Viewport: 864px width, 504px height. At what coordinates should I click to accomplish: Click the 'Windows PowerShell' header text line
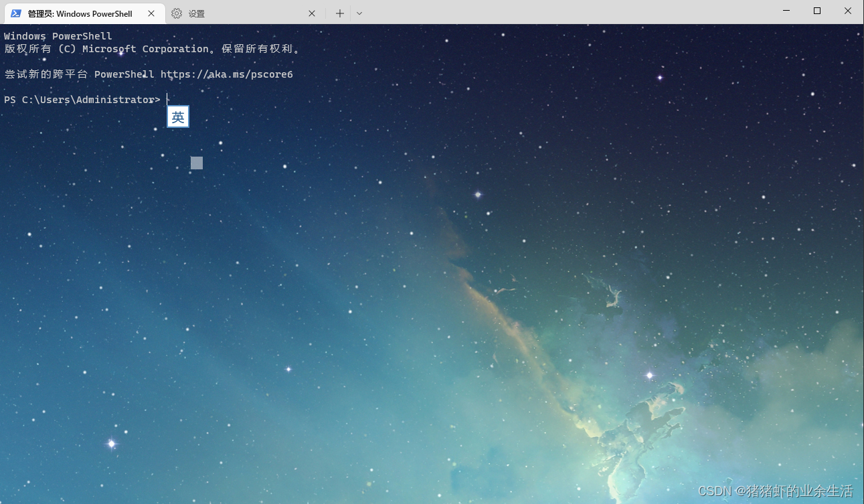[58, 36]
